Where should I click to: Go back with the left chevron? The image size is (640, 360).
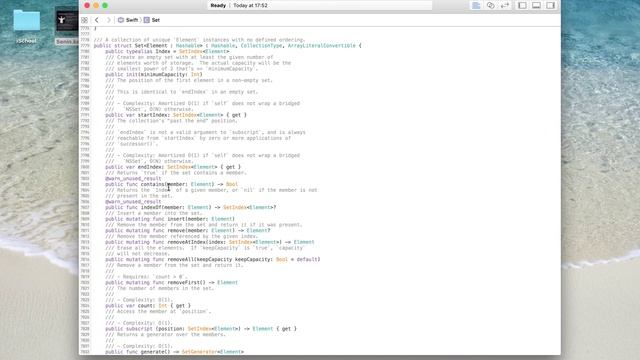pos(97,20)
